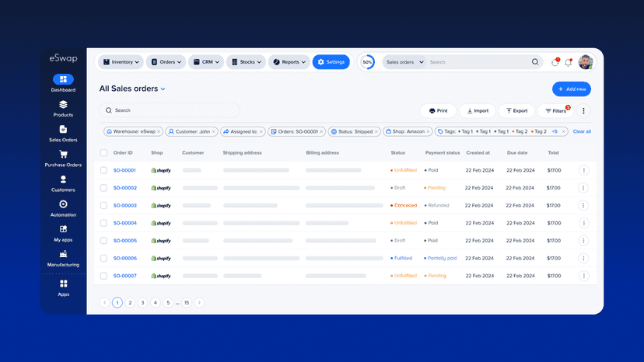The width and height of the screenshot is (644, 362).
Task: Open the Settings tab
Action: click(331, 62)
